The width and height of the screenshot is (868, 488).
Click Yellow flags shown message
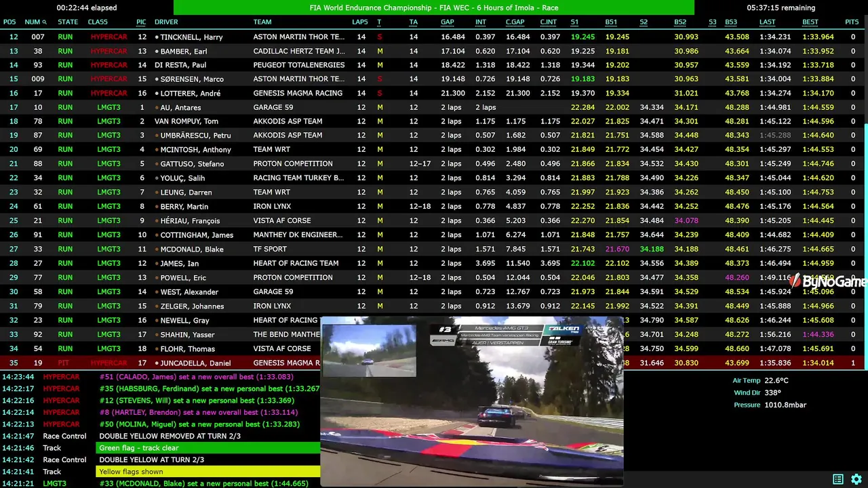pyautogui.click(x=208, y=472)
